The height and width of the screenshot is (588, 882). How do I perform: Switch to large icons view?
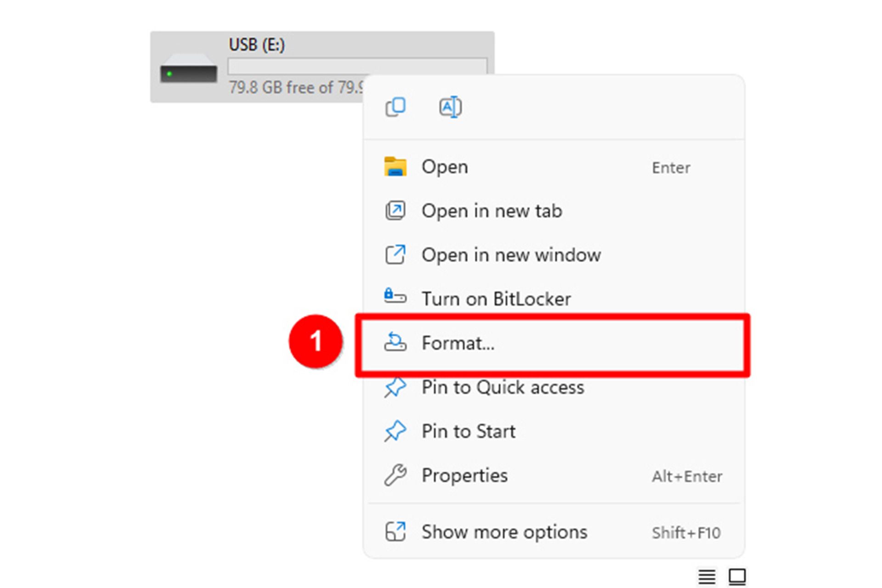pyautogui.click(x=737, y=577)
